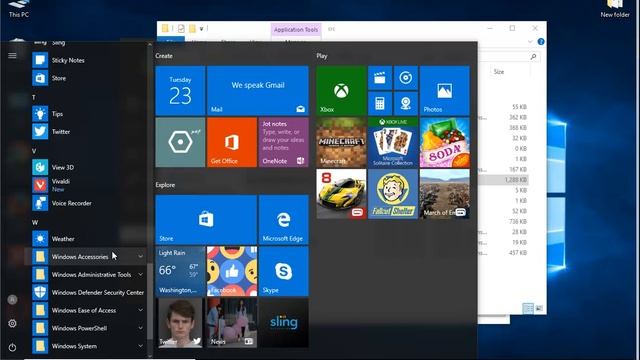Open the Movies & TV clapperboard tile
Screen dimensions: 640x360
[380, 78]
